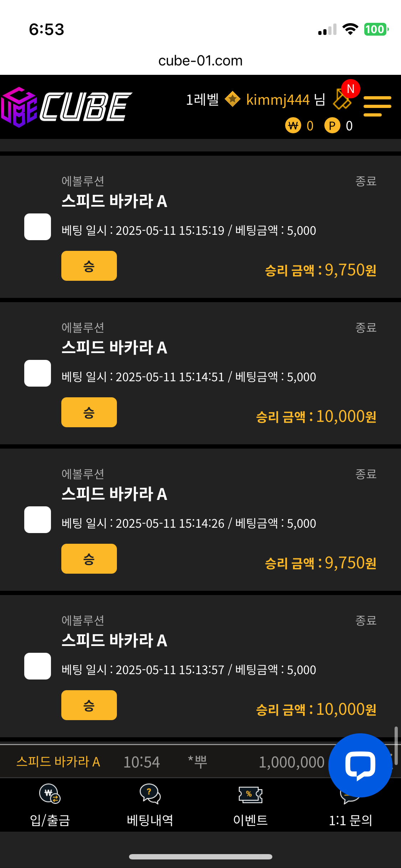
Task: Tap the cube-01.com address bar
Action: point(200,61)
